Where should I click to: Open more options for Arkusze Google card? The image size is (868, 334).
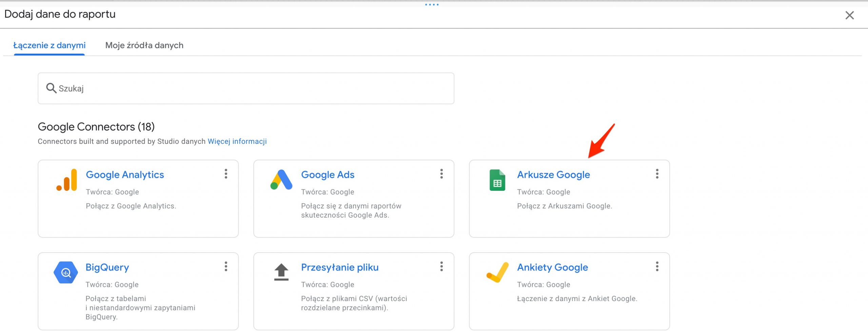pyautogui.click(x=657, y=174)
